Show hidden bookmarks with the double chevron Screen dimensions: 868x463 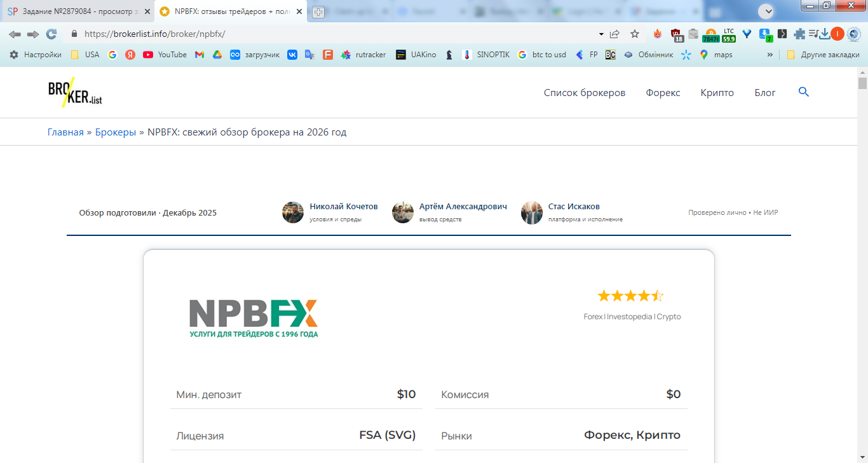tap(770, 55)
